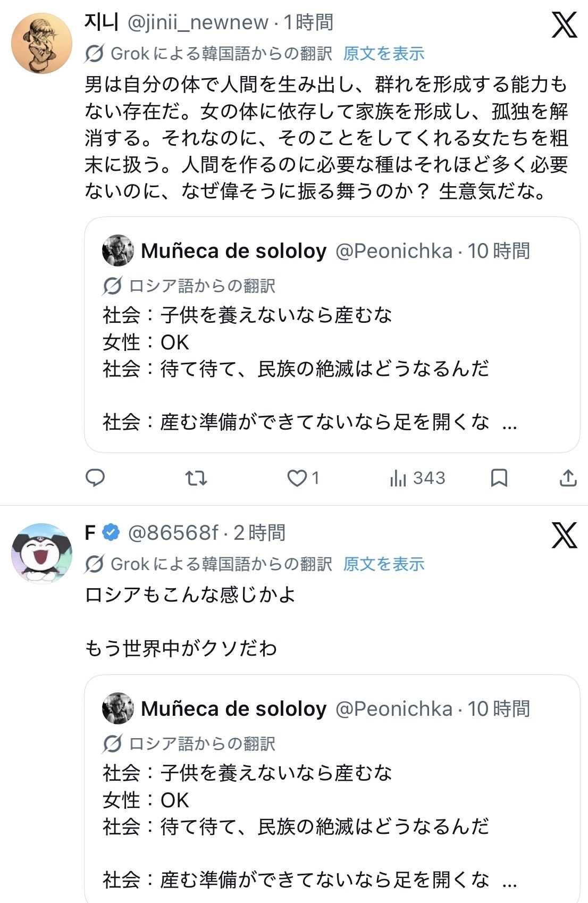Share the jinii_newnew post
The height and width of the screenshot is (903, 588).
point(568,478)
